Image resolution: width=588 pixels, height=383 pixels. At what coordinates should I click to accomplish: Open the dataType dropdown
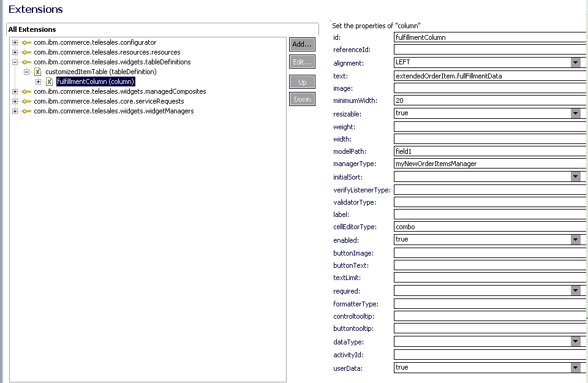click(x=576, y=341)
